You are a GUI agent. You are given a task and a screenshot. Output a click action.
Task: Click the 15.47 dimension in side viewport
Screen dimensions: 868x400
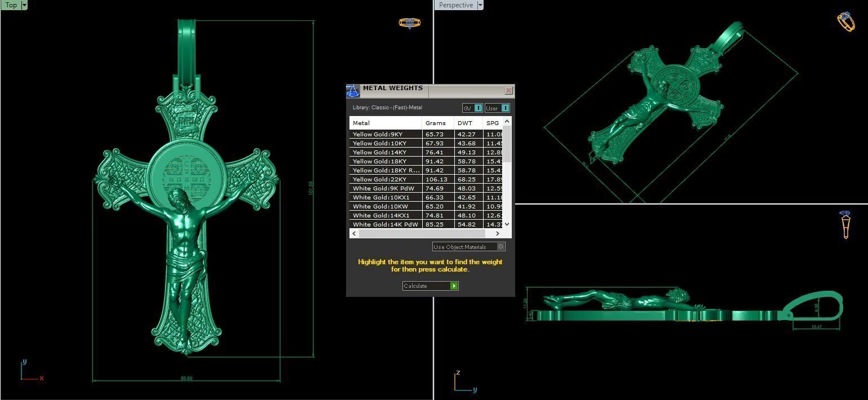pyautogui.click(x=816, y=327)
